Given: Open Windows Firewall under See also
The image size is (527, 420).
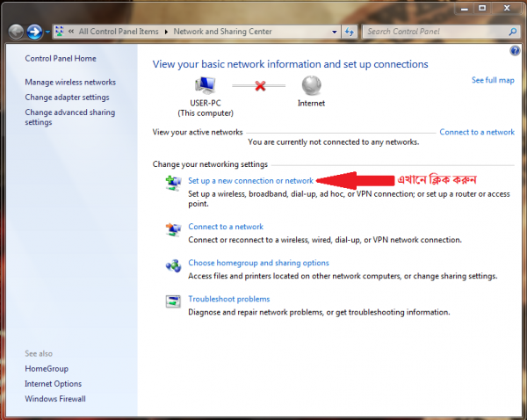Looking at the screenshot, I should pos(55,399).
